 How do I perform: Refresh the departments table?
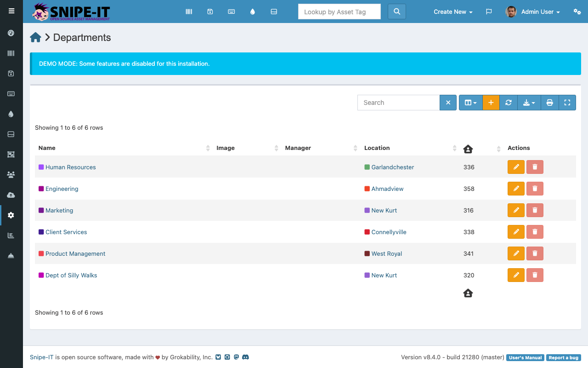(x=509, y=103)
